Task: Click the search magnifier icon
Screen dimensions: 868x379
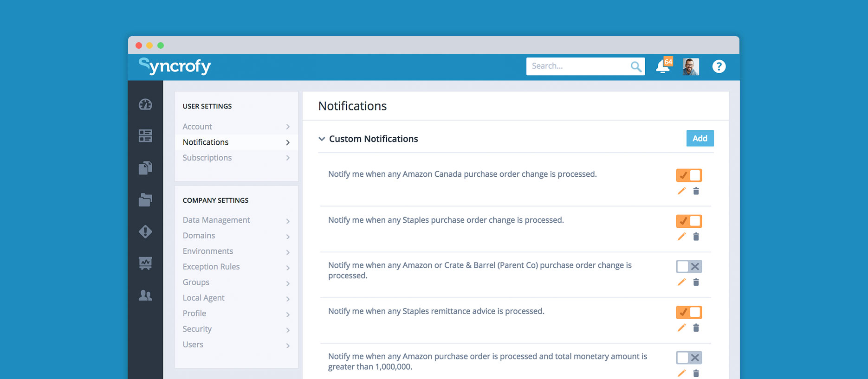Action: (x=636, y=67)
